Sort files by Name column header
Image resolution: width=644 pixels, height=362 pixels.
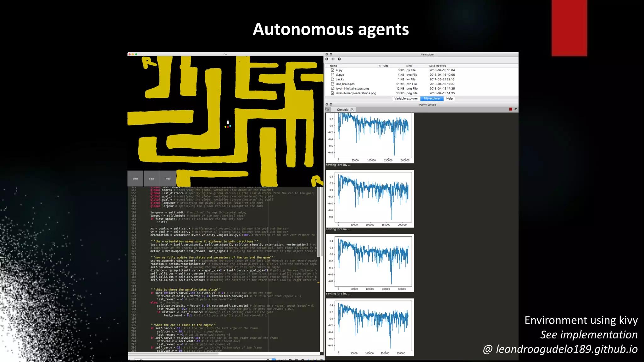pos(334,66)
